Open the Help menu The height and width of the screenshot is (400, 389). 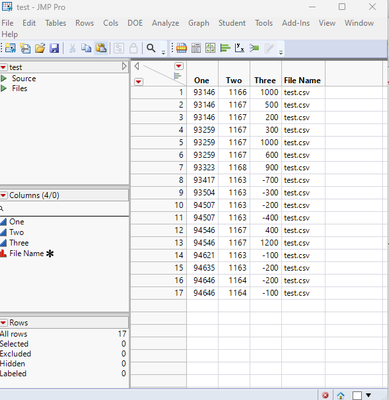[10, 34]
